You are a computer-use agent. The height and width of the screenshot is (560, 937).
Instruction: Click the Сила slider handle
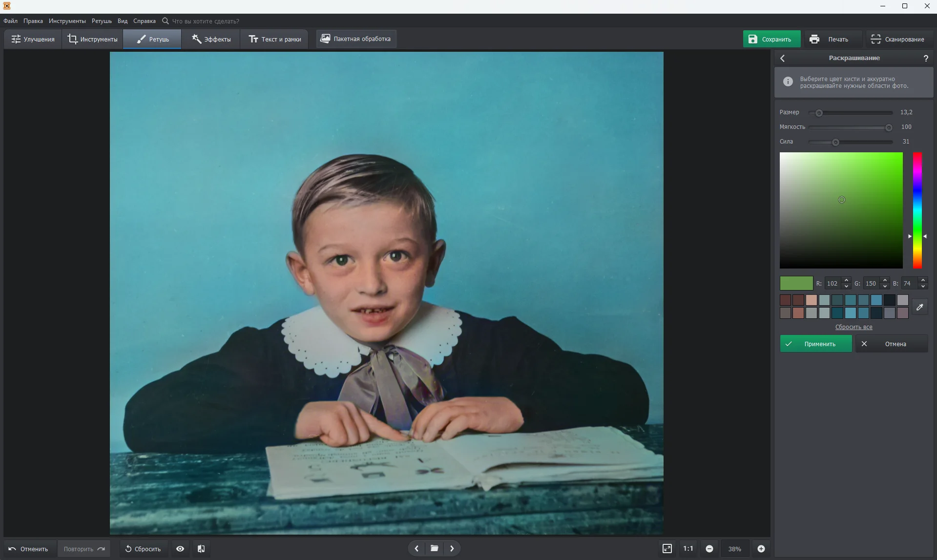[x=835, y=142]
